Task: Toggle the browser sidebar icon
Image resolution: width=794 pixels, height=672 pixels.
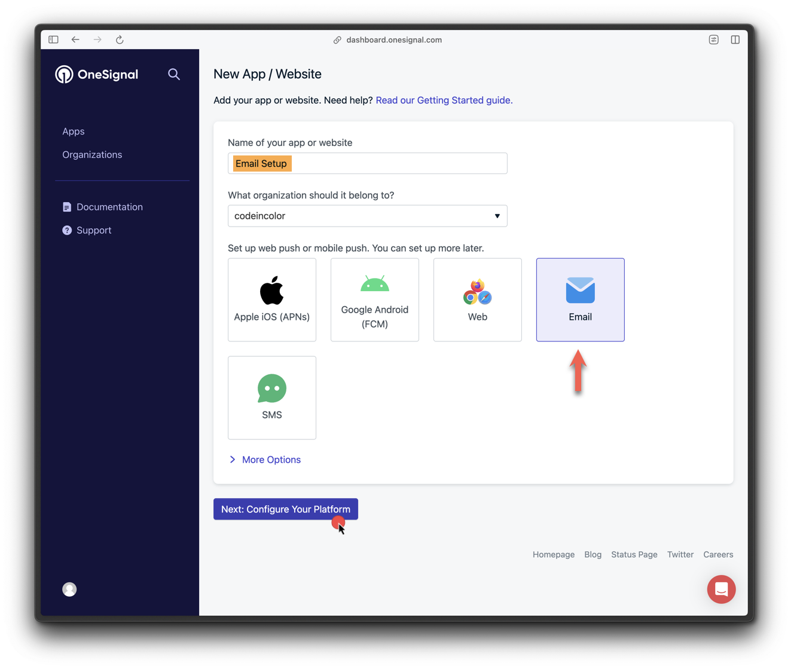Action: pos(54,39)
